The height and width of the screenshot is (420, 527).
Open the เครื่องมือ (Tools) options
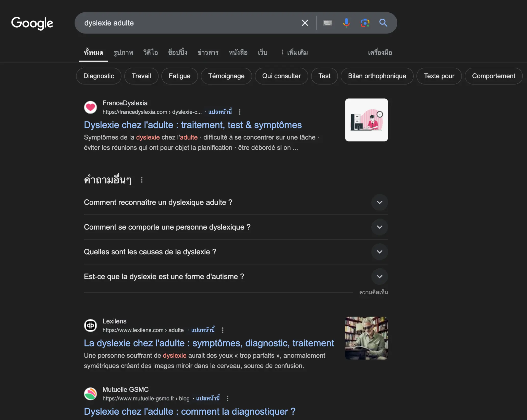(x=380, y=53)
